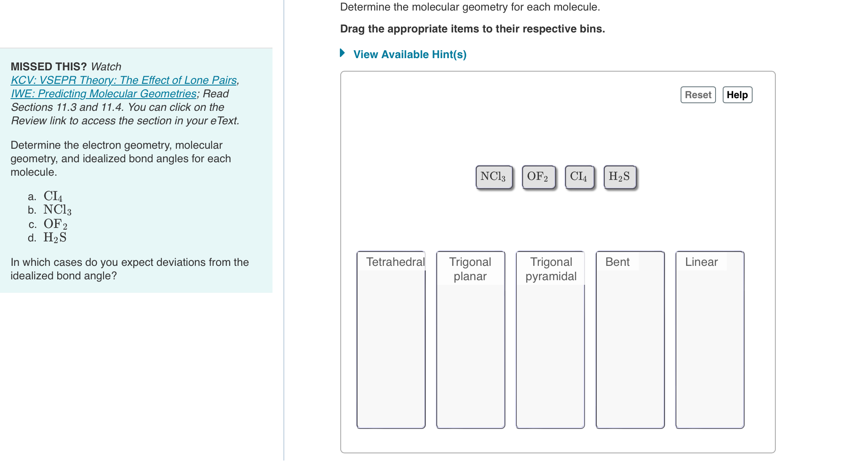Image resolution: width=868 pixels, height=474 pixels.
Task: Expand View Available Hint(s)
Action: (x=409, y=54)
